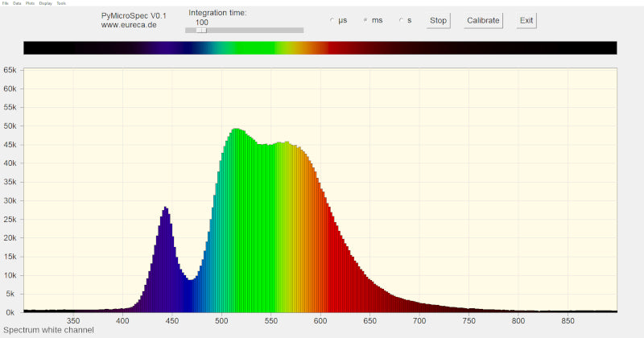Click the integration time slider handle
644x338 pixels.
(x=200, y=31)
